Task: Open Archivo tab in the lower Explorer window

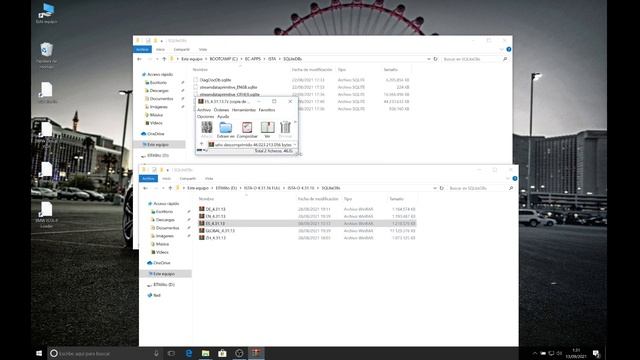Action: (x=148, y=178)
